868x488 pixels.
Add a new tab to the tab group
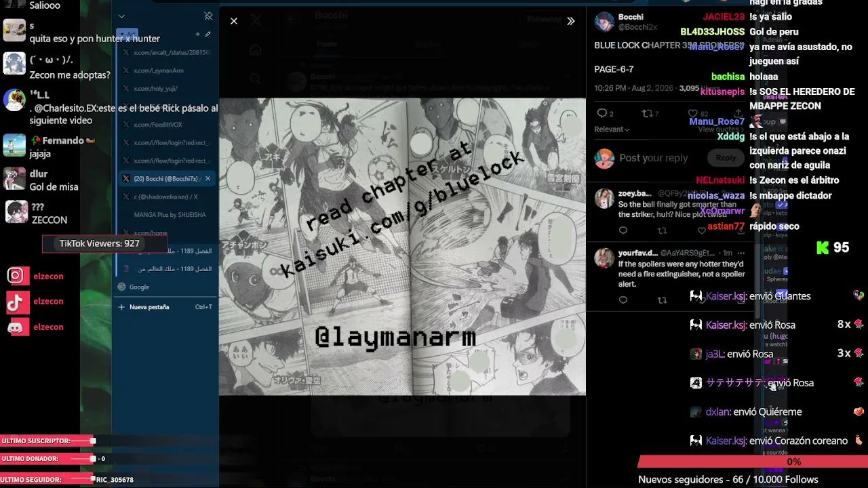pyautogui.click(x=198, y=34)
